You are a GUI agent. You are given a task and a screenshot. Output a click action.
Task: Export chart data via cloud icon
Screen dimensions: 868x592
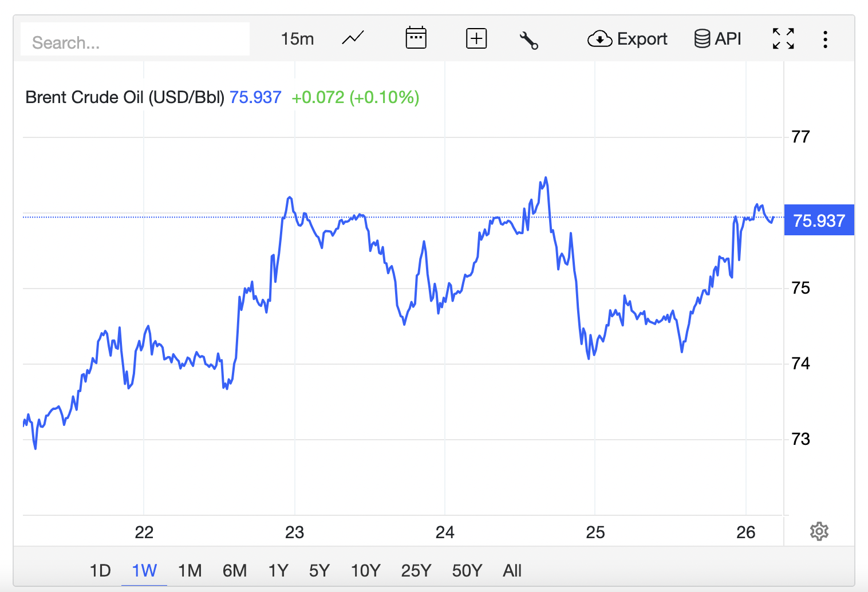tap(628, 39)
